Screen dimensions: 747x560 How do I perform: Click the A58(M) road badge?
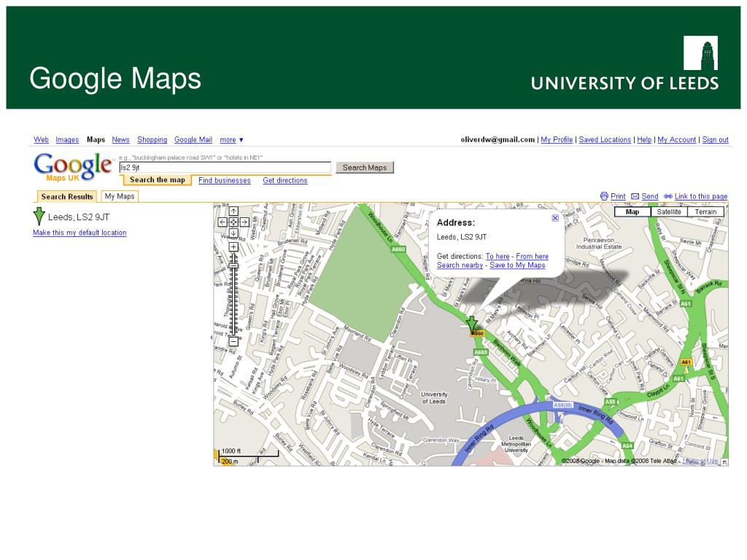click(x=562, y=405)
